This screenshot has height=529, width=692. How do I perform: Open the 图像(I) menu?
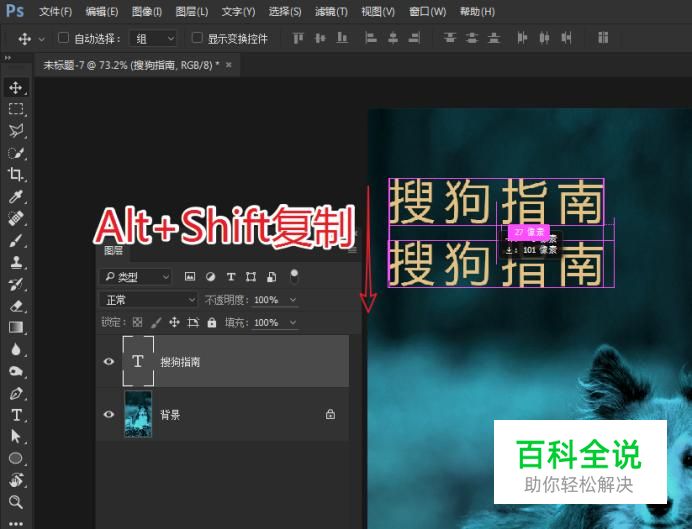click(147, 11)
